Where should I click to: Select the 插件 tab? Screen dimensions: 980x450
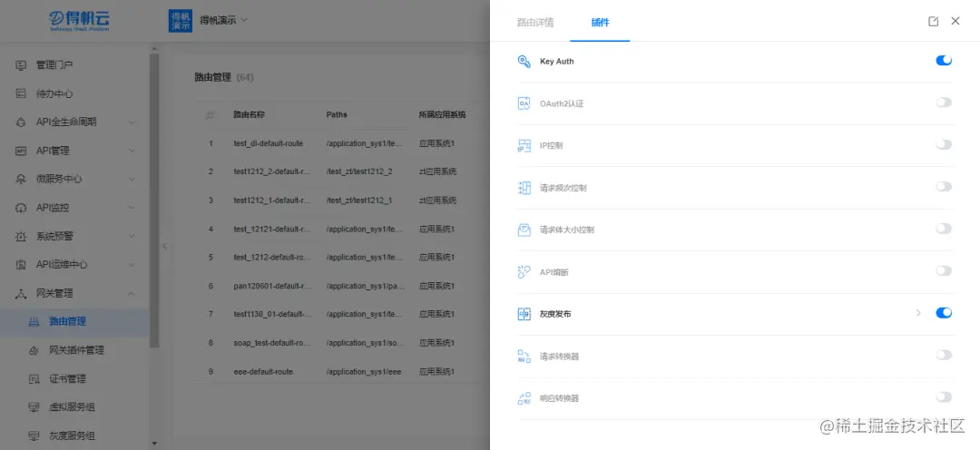click(x=600, y=23)
